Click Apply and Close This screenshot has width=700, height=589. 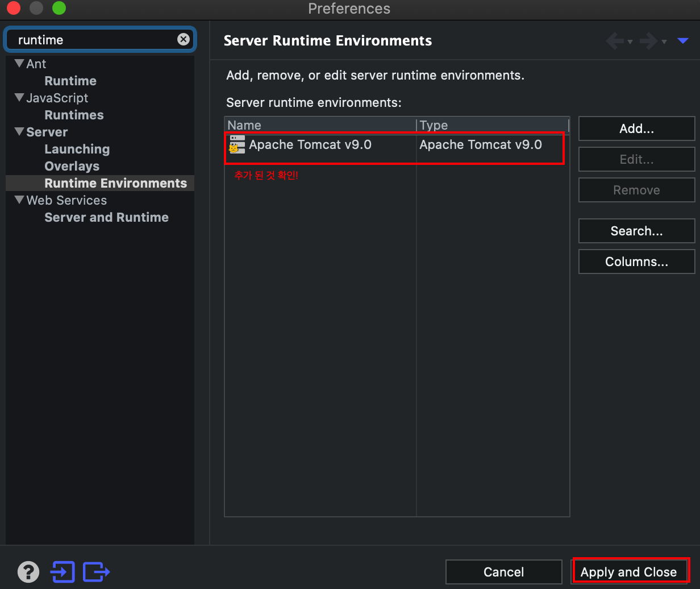click(x=628, y=572)
